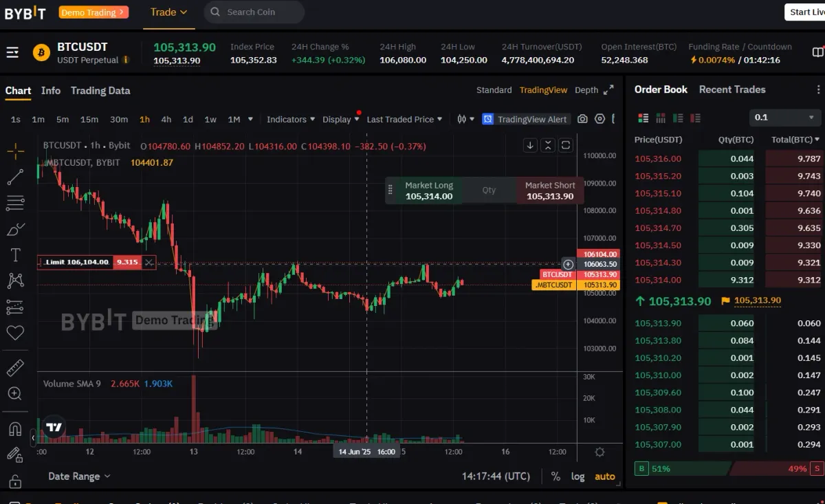
Task: Open the Date Range dropdown
Action: click(79, 476)
